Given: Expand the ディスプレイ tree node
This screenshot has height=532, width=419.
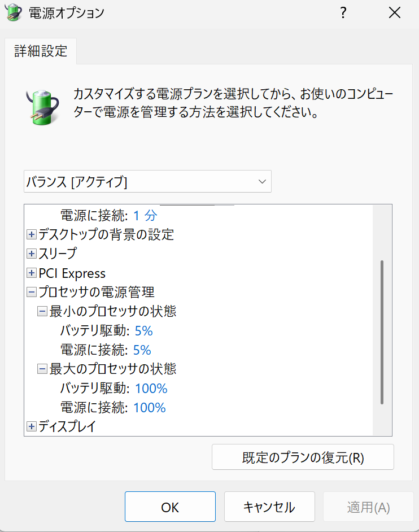Looking at the screenshot, I should pos(32,426).
